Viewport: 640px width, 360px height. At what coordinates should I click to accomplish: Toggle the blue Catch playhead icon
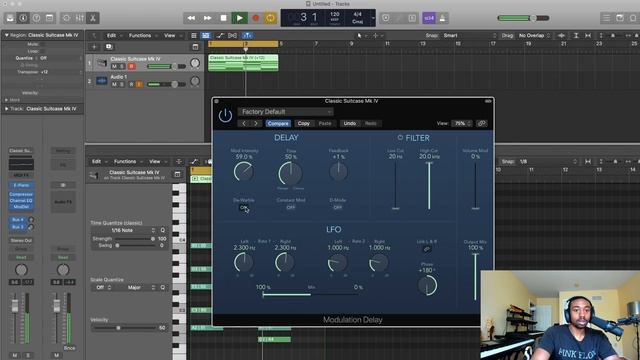pos(247,36)
